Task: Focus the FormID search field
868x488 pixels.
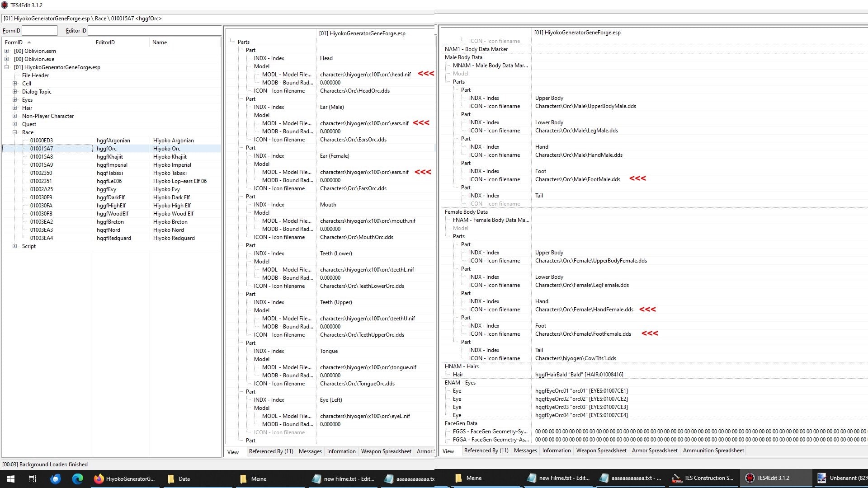Action: click(40, 31)
